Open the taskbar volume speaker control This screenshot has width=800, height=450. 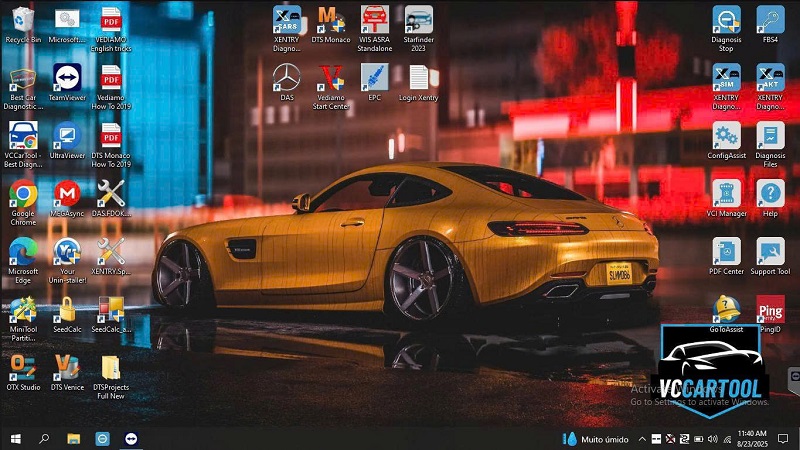714,438
